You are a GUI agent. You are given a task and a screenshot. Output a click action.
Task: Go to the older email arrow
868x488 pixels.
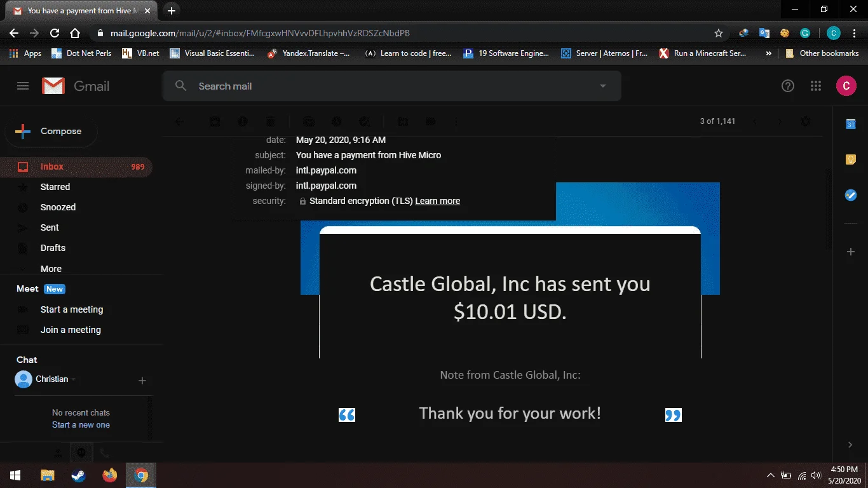[x=780, y=121]
